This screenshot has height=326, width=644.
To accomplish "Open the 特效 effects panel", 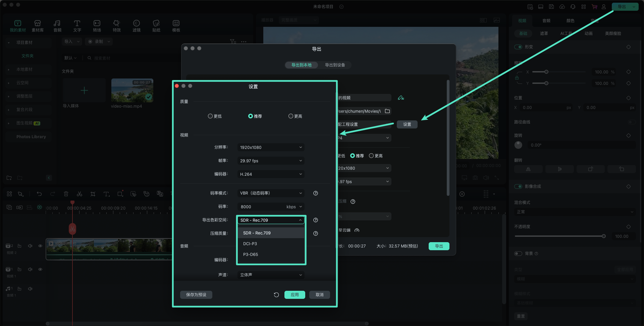I will pos(116,26).
